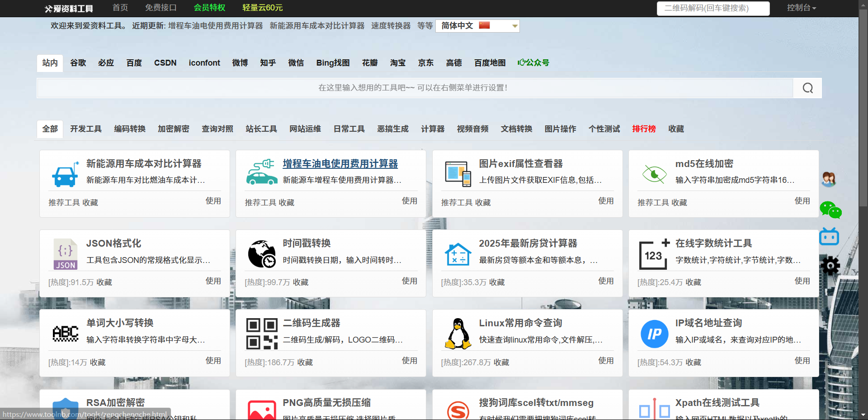The height and width of the screenshot is (420, 868).
Task: Click the Linux penguin icon
Action: (x=458, y=334)
